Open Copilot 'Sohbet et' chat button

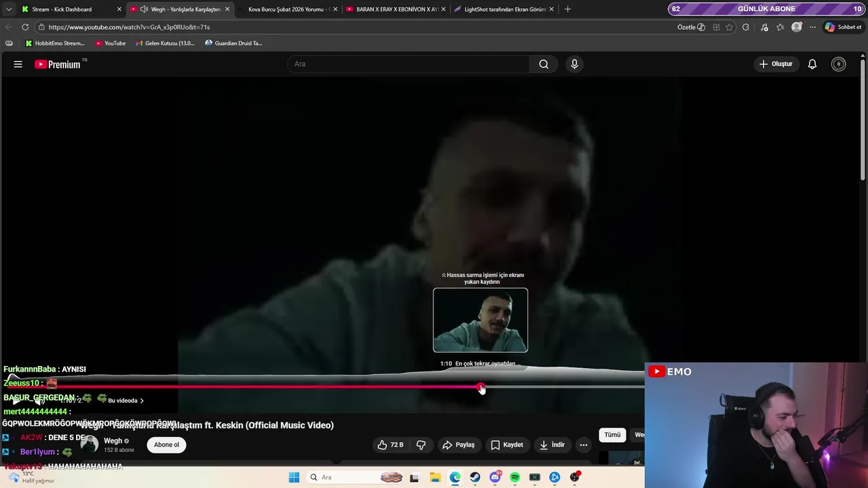tap(843, 27)
